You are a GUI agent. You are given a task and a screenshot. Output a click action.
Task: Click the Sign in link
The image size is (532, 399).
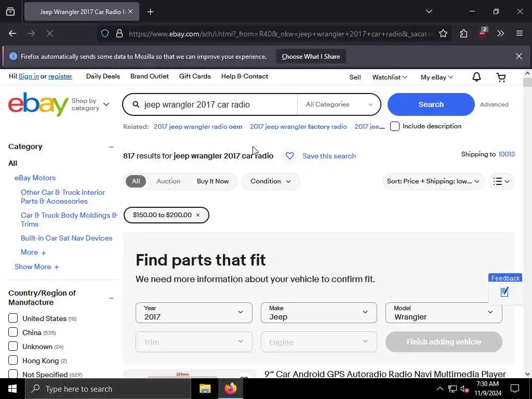(x=29, y=76)
